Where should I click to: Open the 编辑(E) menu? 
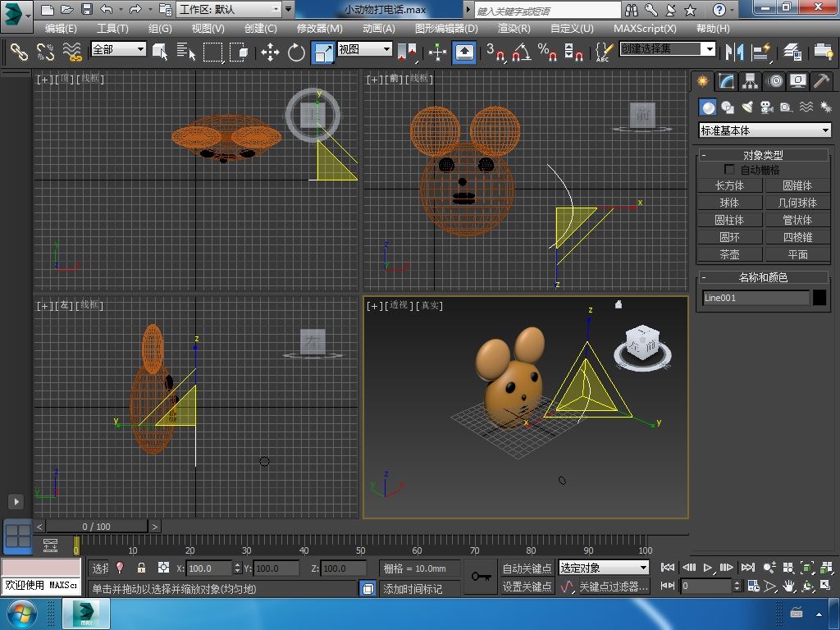tap(61, 29)
